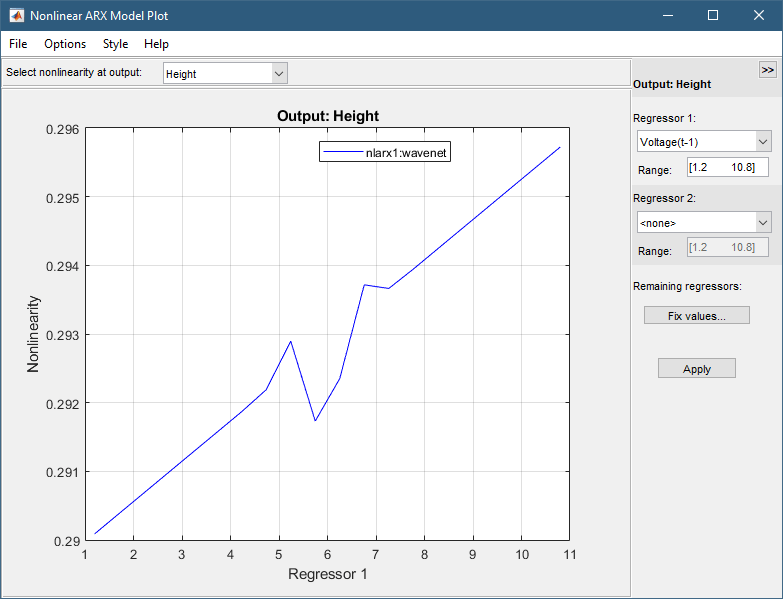Click the 0.296 y-axis tick label
The width and height of the screenshot is (783, 599).
pos(62,130)
